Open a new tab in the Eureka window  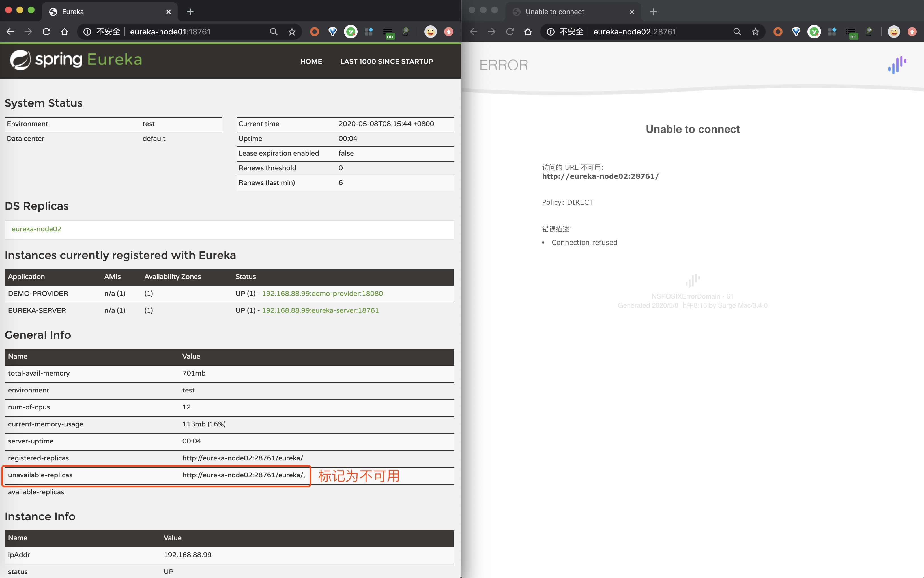(x=190, y=12)
